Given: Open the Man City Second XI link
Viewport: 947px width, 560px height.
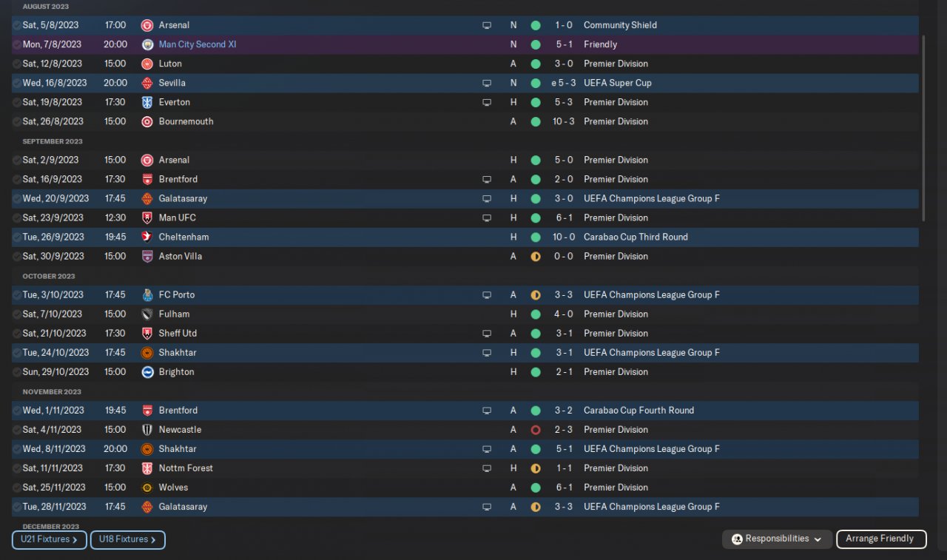Looking at the screenshot, I should pyautogui.click(x=198, y=44).
